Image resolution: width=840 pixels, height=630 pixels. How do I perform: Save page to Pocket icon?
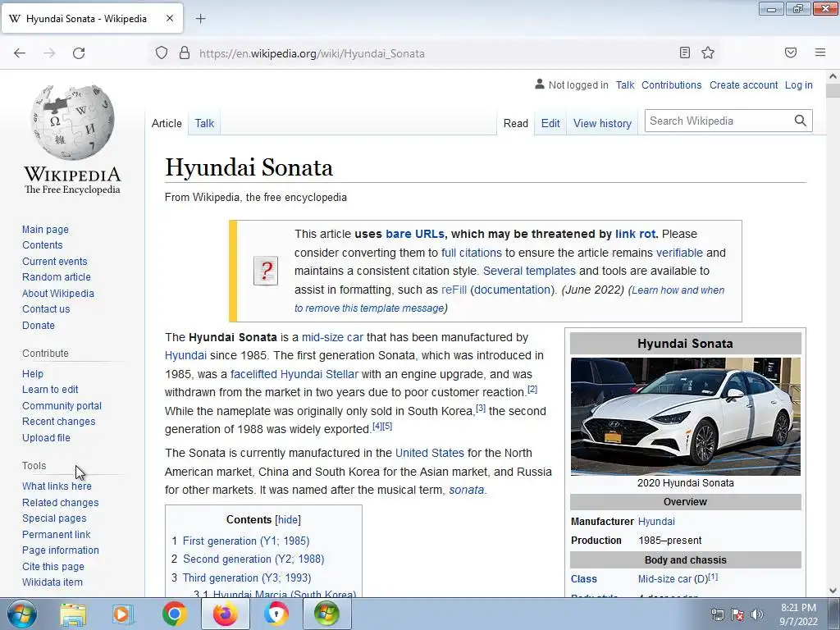(x=790, y=52)
